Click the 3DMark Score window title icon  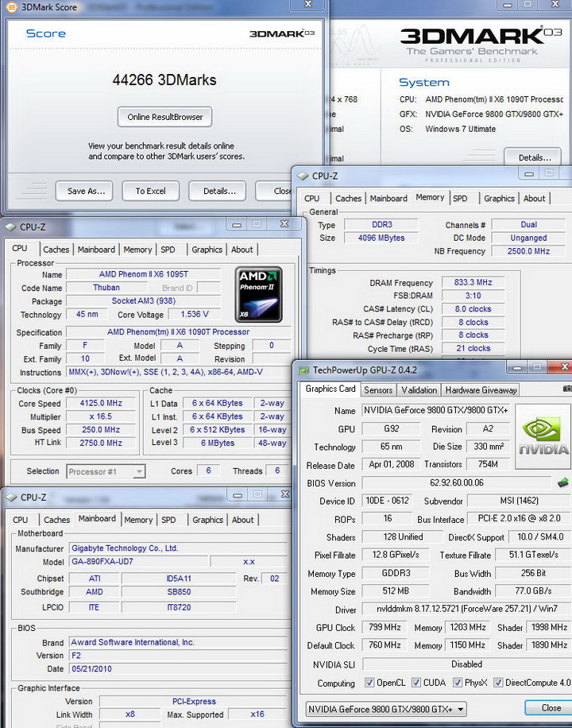pos(11,7)
